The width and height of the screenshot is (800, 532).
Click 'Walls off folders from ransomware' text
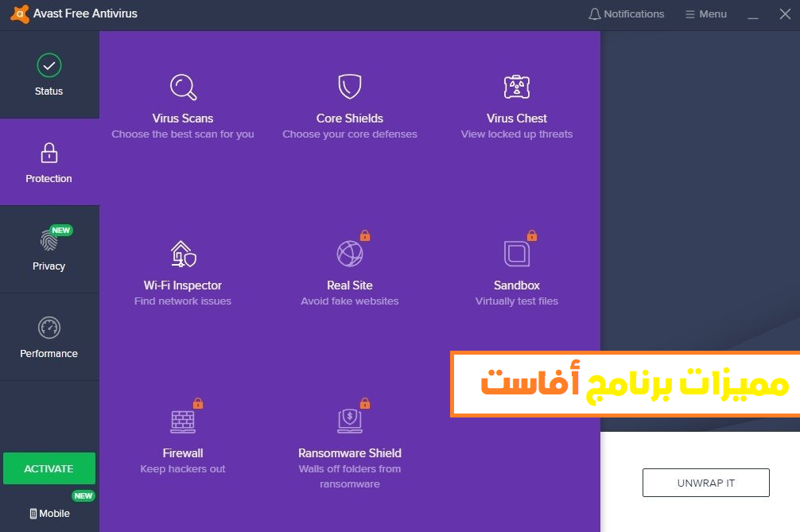(x=349, y=476)
